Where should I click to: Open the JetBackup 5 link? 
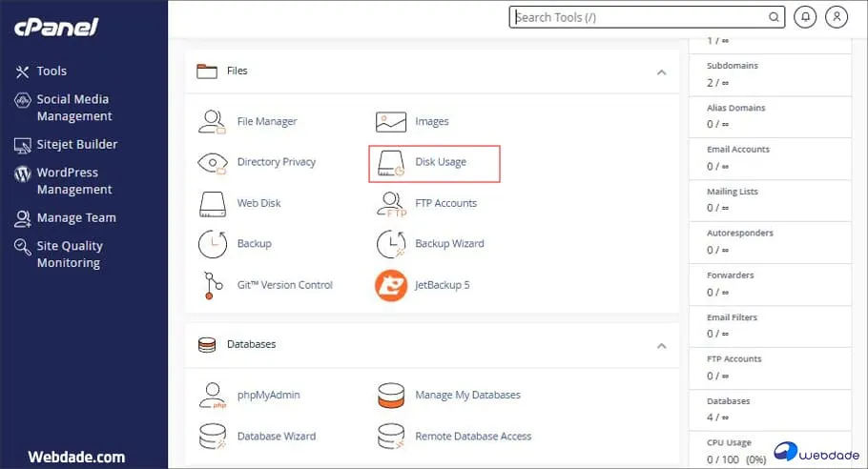[x=443, y=285]
